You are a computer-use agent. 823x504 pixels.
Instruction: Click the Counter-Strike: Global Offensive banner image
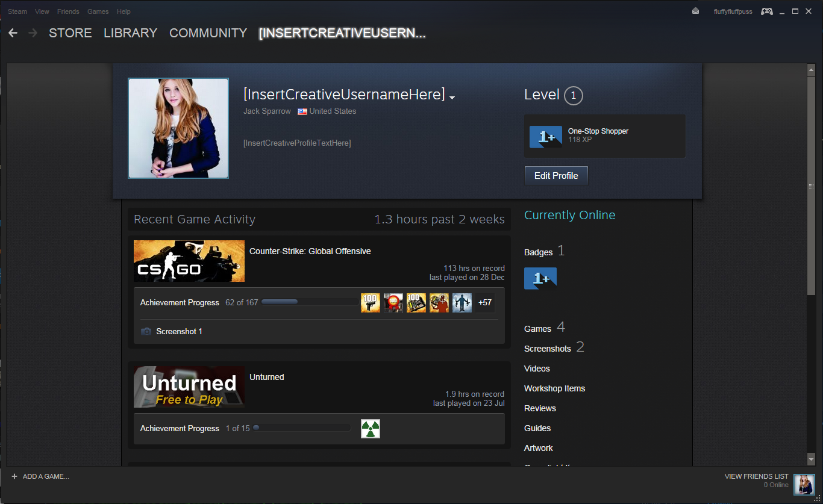(x=189, y=261)
